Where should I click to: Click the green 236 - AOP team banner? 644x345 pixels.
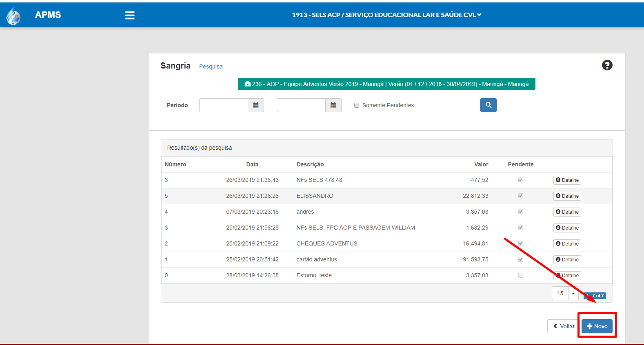point(386,84)
